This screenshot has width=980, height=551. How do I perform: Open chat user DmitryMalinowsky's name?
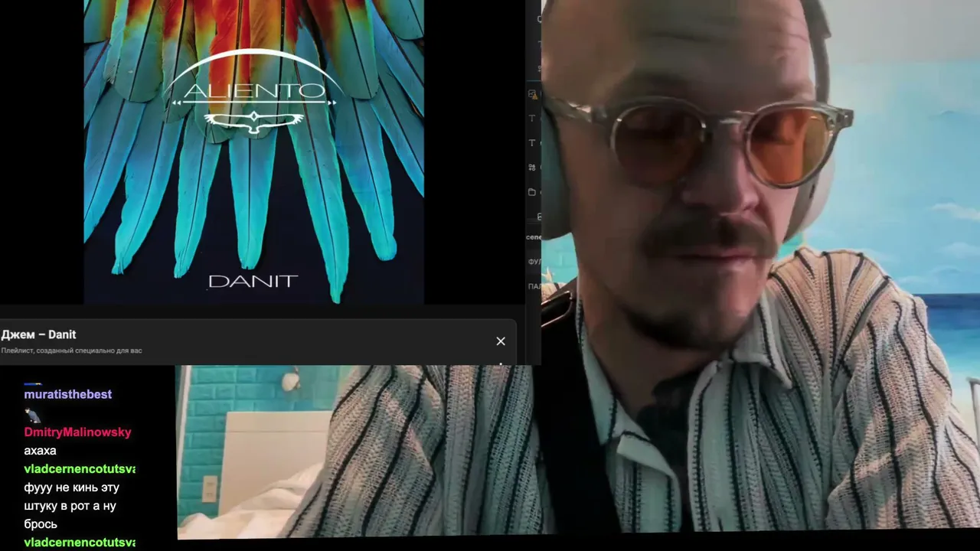77,432
